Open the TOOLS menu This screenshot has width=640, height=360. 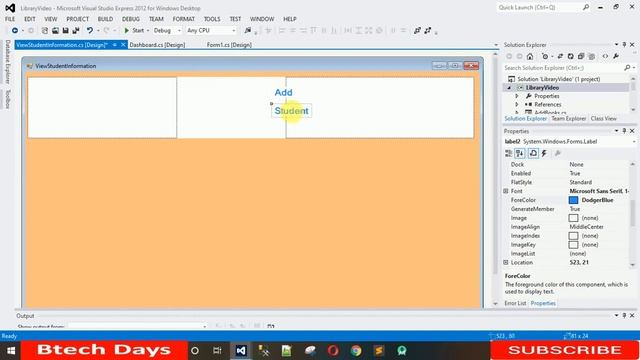[x=212, y=19]
